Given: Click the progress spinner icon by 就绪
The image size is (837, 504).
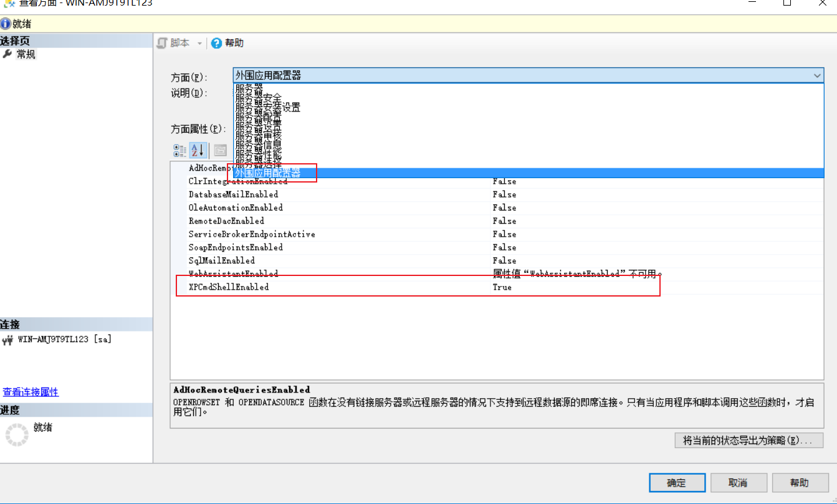Looking at the screenshot, I should pos(16,434).
